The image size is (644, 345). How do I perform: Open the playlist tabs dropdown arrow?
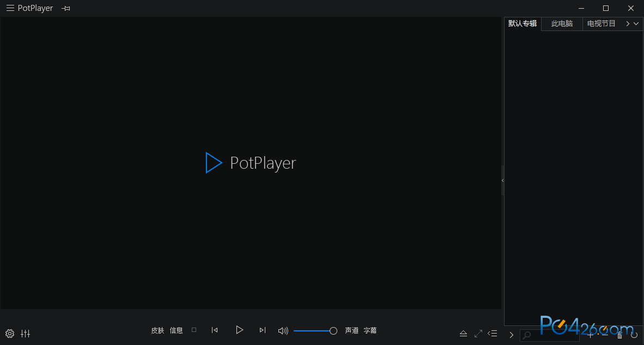636,24
